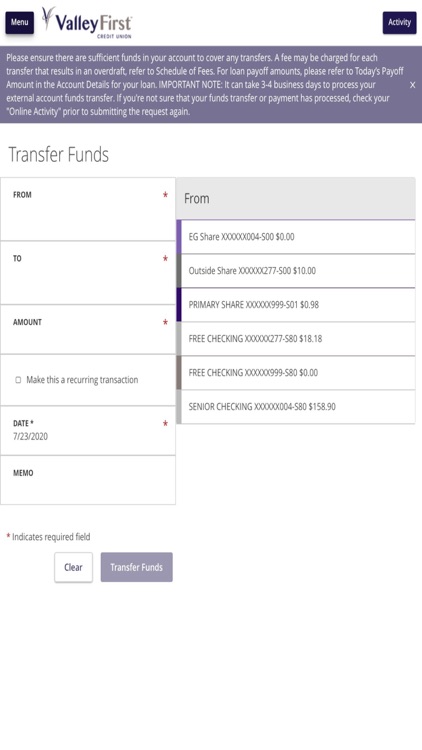Select EG Share account ending 004-S00
The image size is (422, 750).
pyautogui.click(x=296, y=237)
